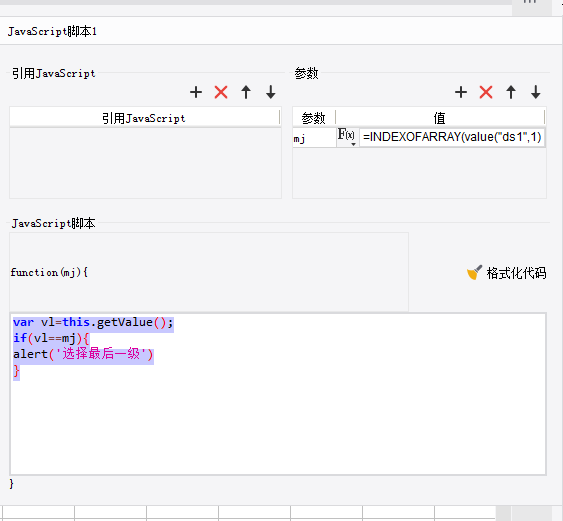Click the 引用JavaScript column header
This screenshot has height=521, width=563.
coord(144,118)
